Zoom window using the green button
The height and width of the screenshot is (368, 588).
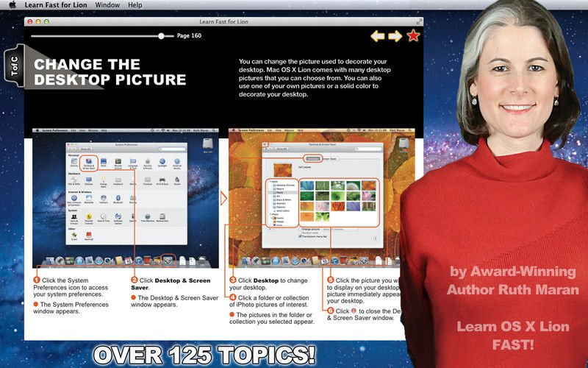coord(46,21)
